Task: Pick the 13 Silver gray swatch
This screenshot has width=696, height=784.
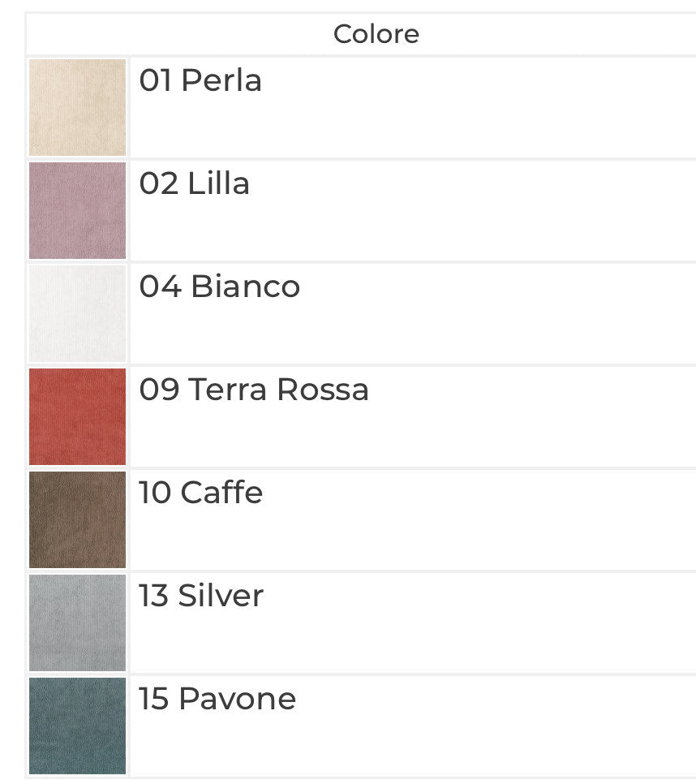Action: [77, 622]
